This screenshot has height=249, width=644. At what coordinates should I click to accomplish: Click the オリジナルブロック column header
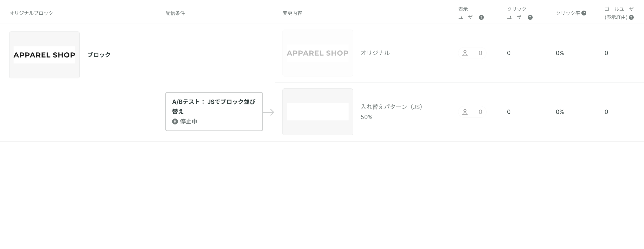pos(31,13)
